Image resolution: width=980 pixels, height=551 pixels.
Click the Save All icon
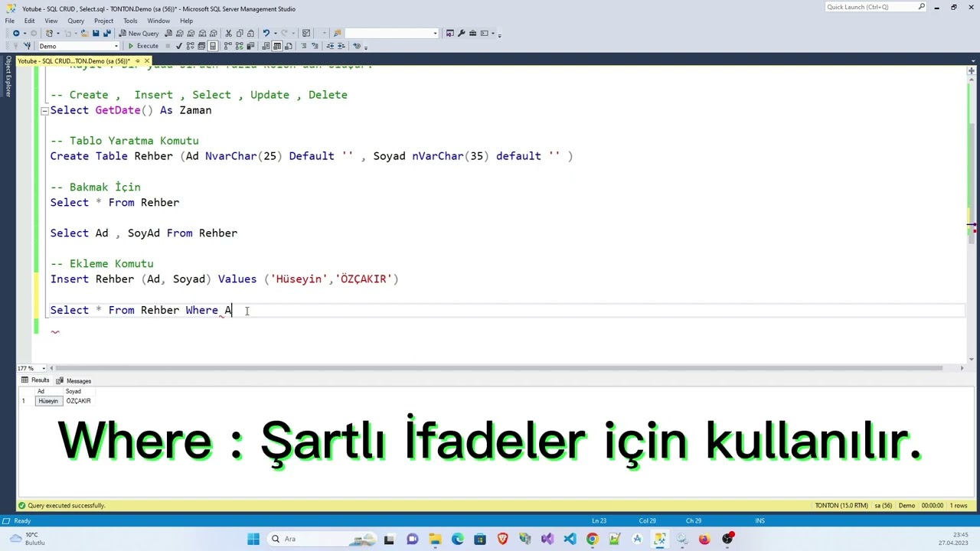(x=106, y=33)
